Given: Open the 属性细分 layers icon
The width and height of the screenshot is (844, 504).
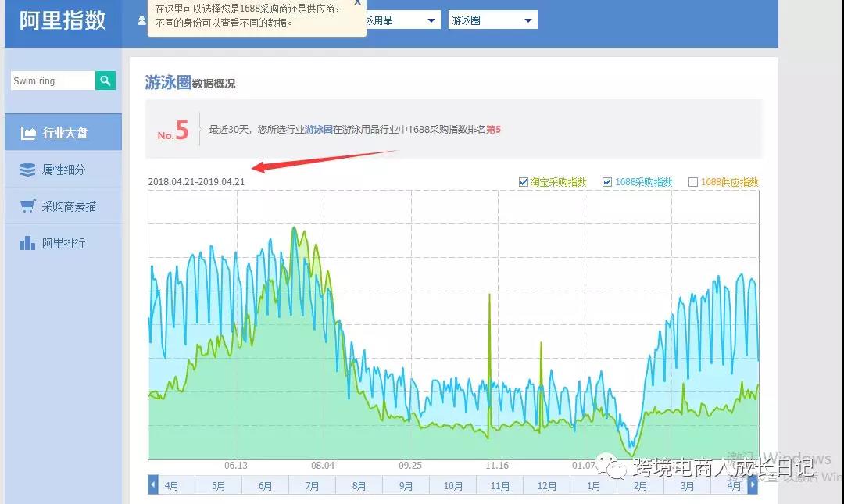Looking at the screenshot, I should tap(27, 170).
